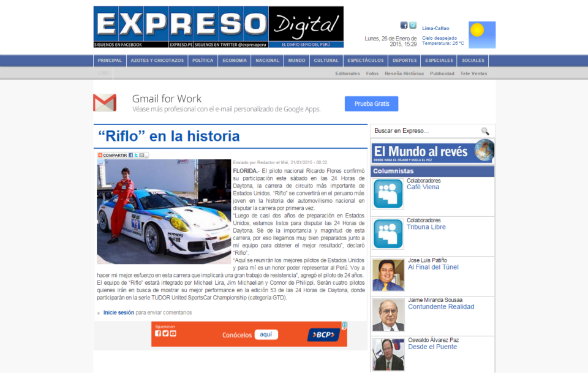Share article by email envelope icon
This screenshot has width=588, height=373.
click(141, 156)
